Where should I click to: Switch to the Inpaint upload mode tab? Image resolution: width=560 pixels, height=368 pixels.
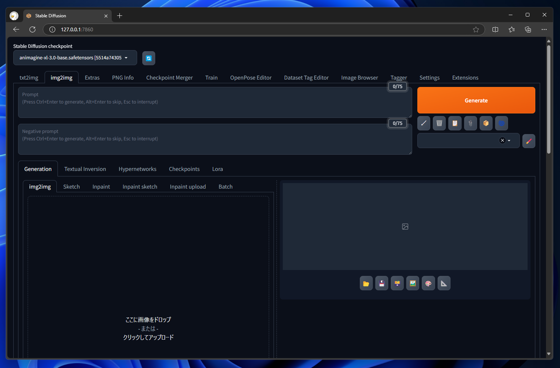(x=188, y=187)
